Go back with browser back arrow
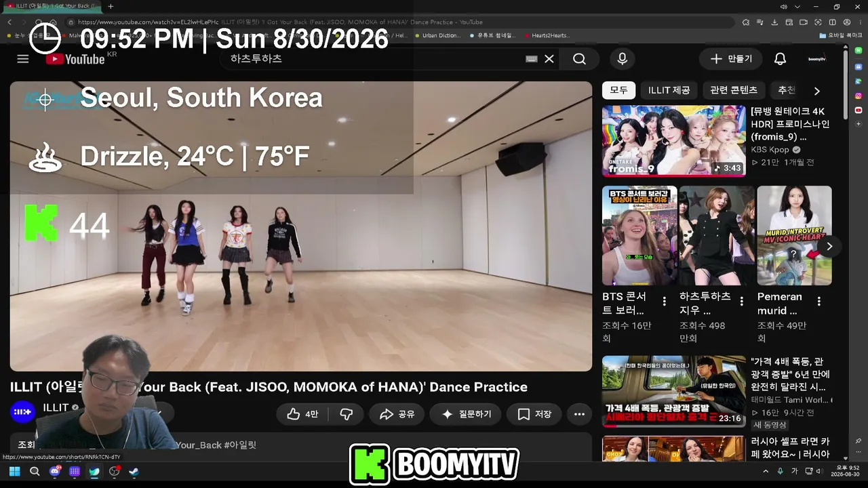Image resolution: width=868 pixels, height=488 pixels. click(9, 22)
